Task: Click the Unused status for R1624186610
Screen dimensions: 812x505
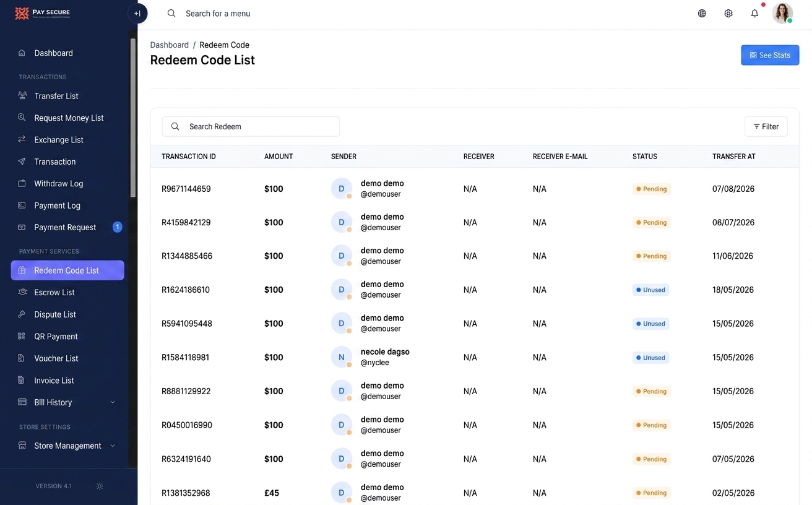Action: pyautogui.click(x=650, y=290)
